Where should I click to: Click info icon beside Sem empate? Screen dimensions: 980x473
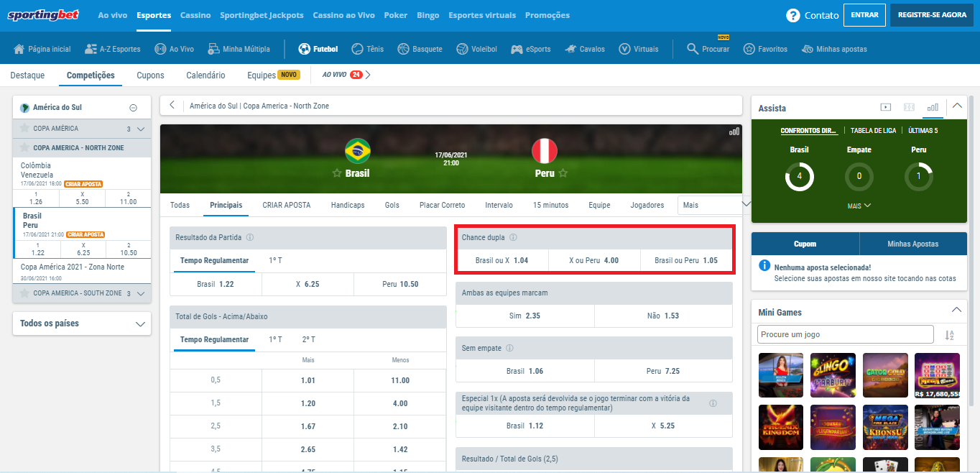pyautogui.click(x=509, y=348)
